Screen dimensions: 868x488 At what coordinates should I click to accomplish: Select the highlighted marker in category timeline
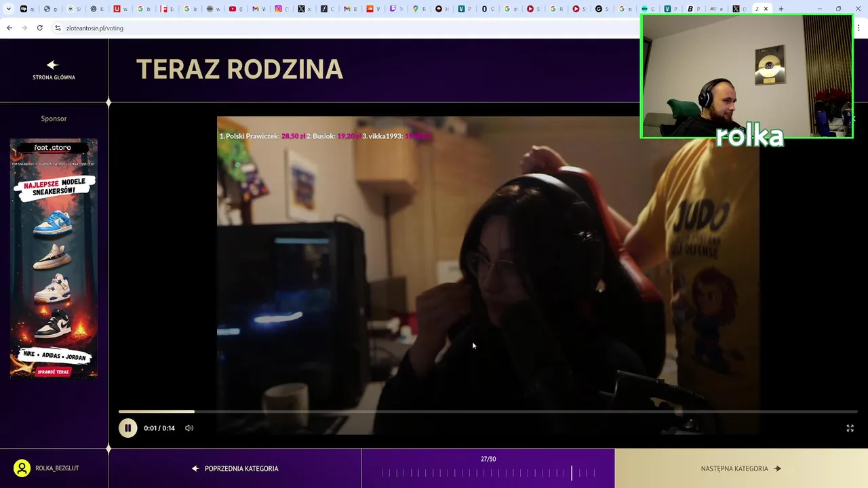point(572,473)
